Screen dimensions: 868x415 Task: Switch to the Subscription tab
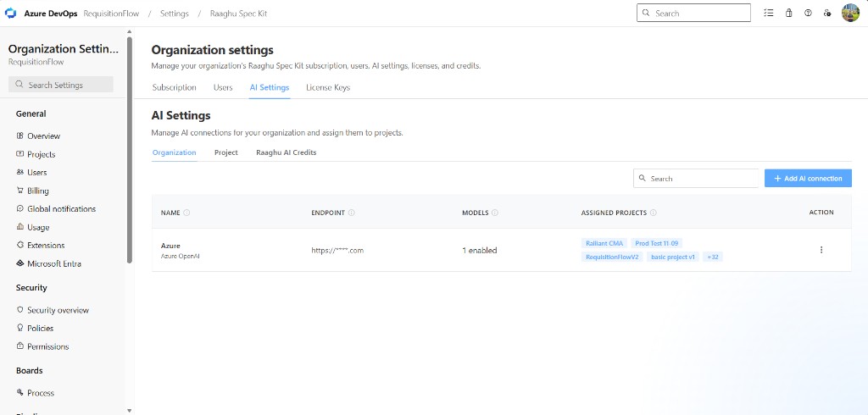175,87
